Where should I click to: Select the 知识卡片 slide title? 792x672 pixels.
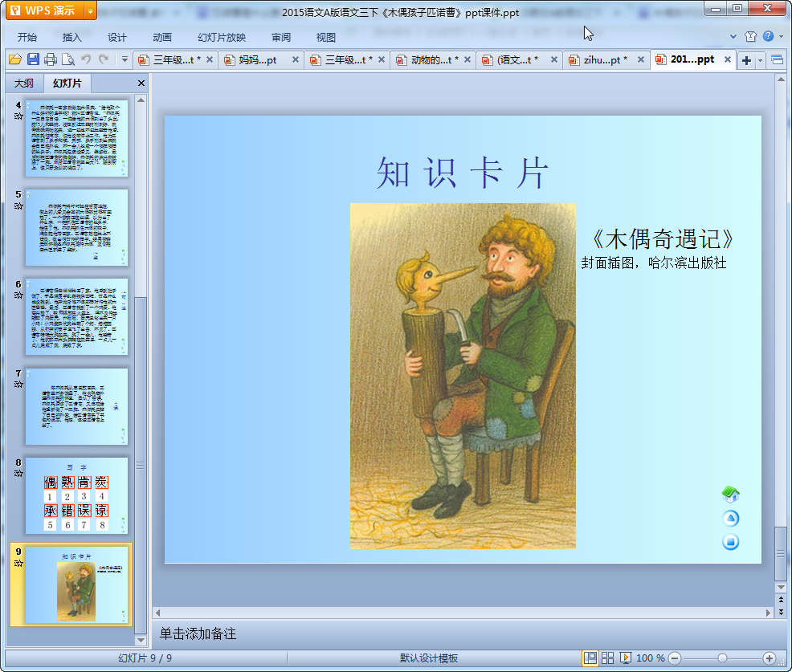pyautogui.click(x=463, y=172)
